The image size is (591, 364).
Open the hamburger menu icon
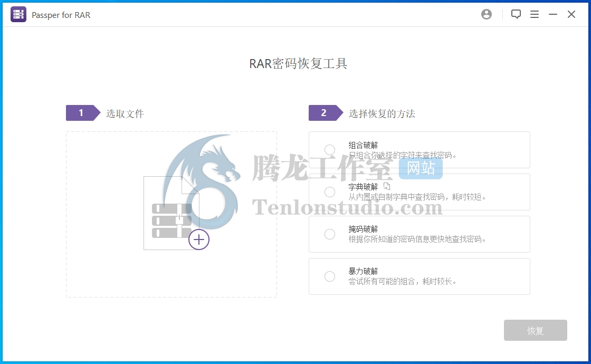coord(534,14)
